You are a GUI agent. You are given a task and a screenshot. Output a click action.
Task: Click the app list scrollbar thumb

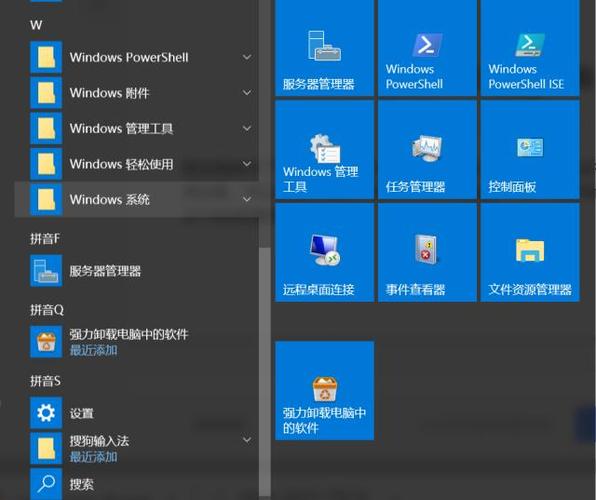pos(265,373)
